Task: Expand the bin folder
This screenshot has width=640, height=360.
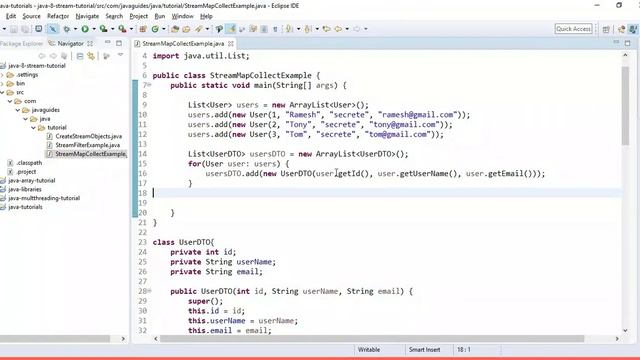Action: 2,84
